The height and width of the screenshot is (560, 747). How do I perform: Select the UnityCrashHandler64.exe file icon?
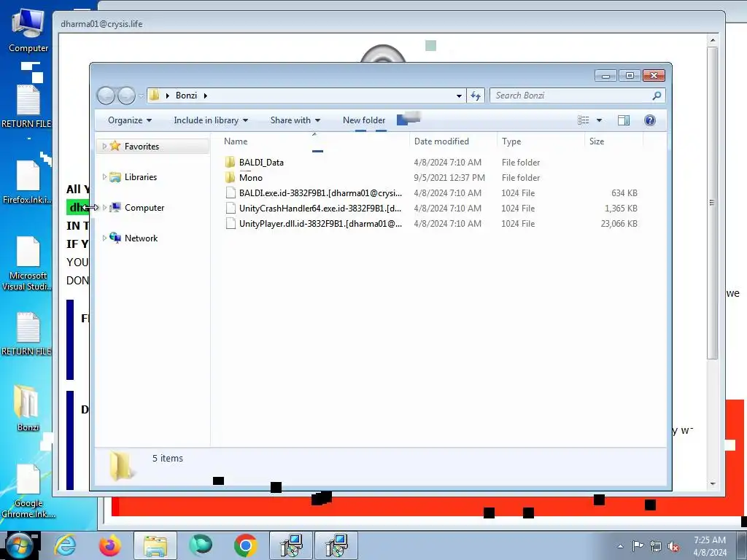pos(231,208)
